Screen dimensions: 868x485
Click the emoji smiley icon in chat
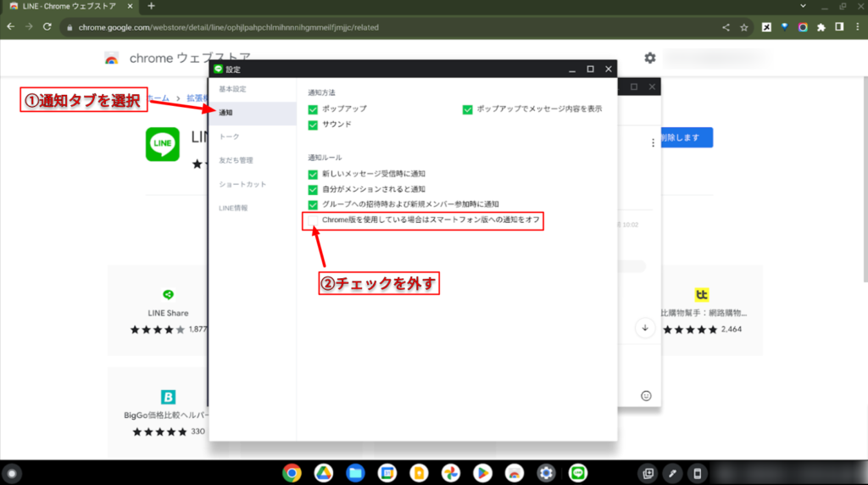click(x=646, y=395)
